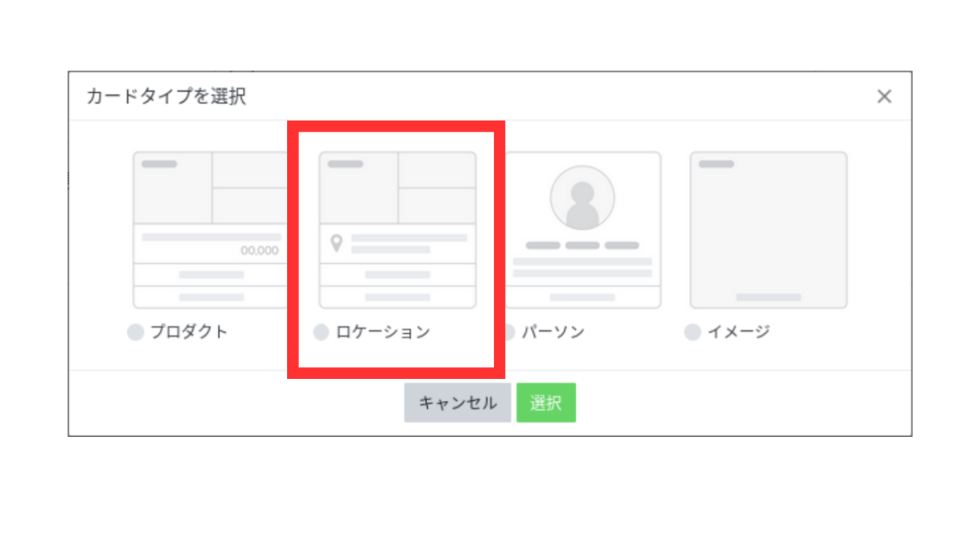This screenshot has width=980, height=551.
Task: Click the キャンセル button
Action: pos(458,403)
